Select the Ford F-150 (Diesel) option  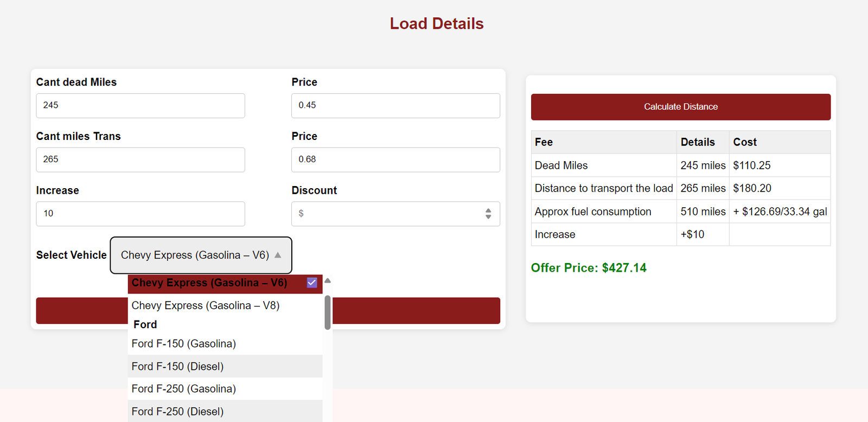178,366
